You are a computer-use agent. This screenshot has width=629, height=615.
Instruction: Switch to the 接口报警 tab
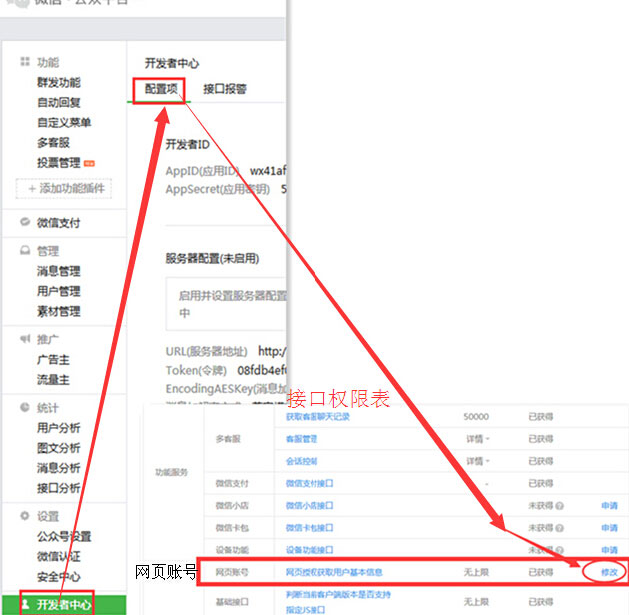(225, 89)
